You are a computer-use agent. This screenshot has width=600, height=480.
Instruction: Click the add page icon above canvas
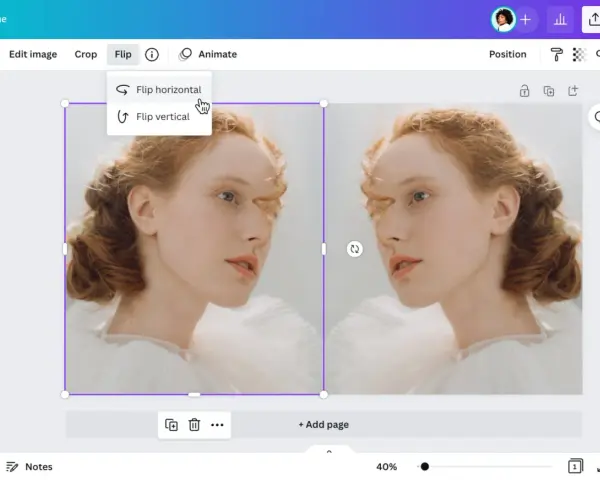pos(573,91)
